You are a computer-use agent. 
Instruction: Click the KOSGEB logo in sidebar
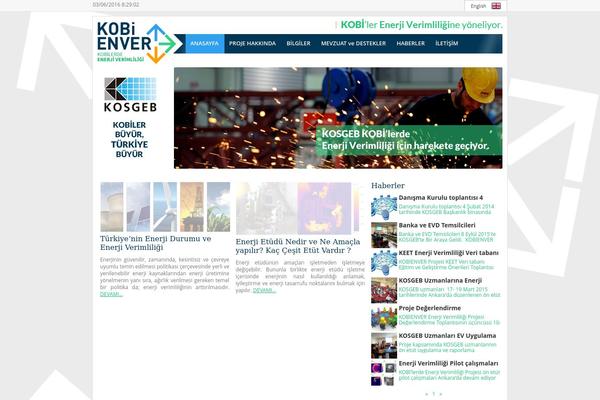coord(130,95)
